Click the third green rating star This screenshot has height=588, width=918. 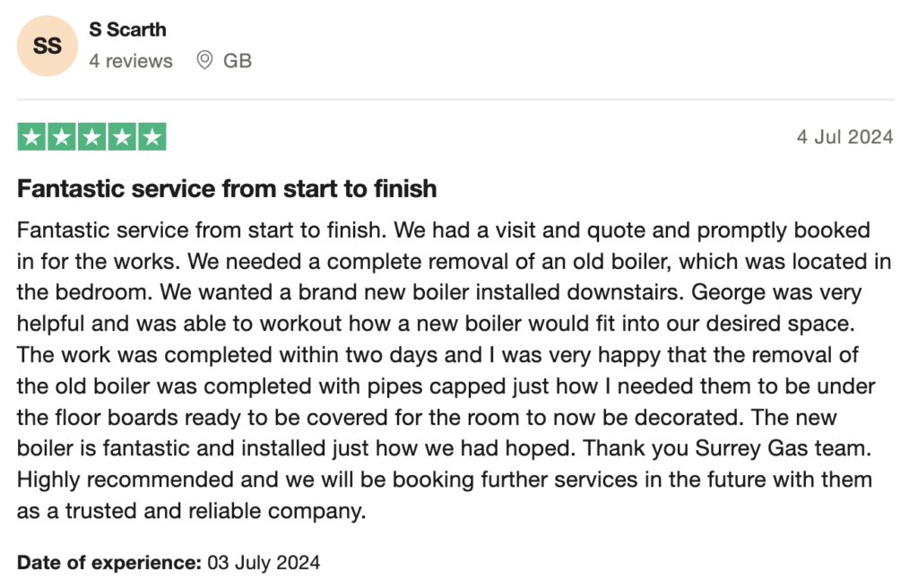click(92, 137)
